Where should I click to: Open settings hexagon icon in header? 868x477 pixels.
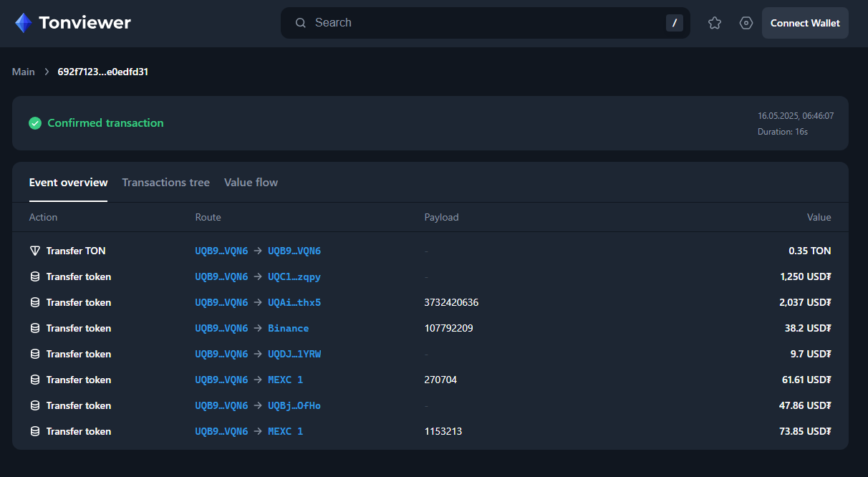pyautogui.click(x=746, y=23)
